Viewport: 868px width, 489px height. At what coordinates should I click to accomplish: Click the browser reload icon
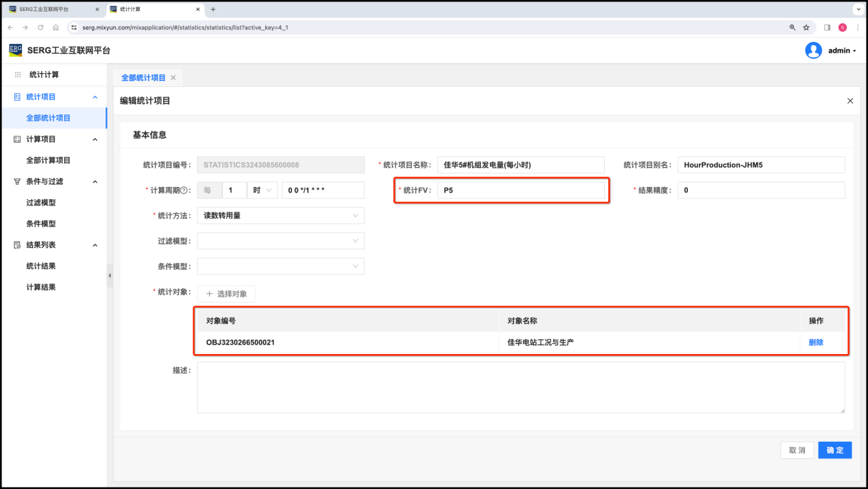40,27
